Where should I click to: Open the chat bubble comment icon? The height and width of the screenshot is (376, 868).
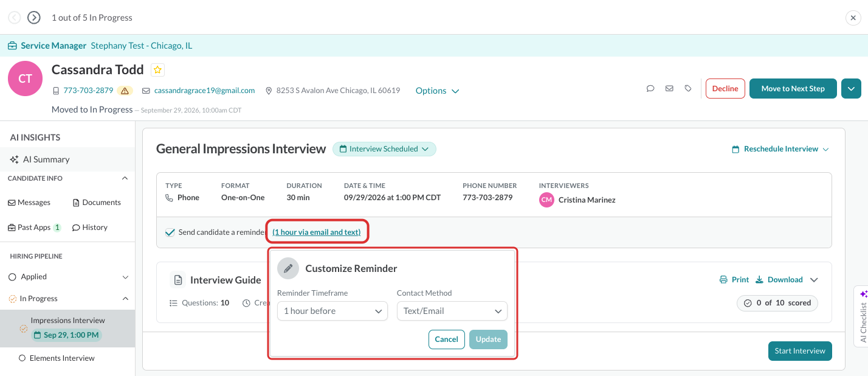[650, 88]
